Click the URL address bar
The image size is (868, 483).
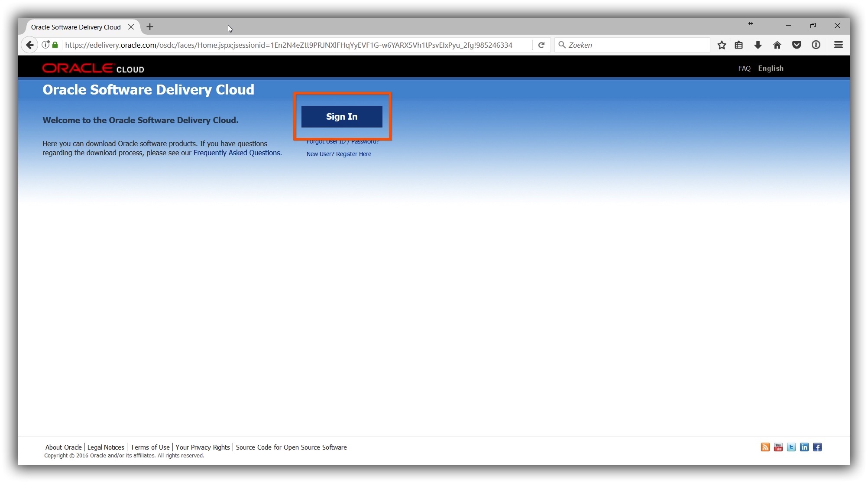[288, 45]
